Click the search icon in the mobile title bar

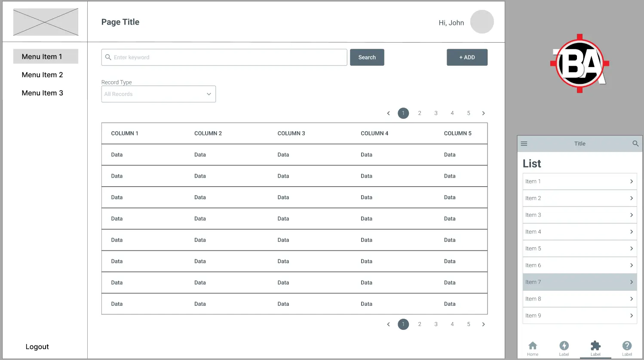pyautogui.click(x=635, y=144)
